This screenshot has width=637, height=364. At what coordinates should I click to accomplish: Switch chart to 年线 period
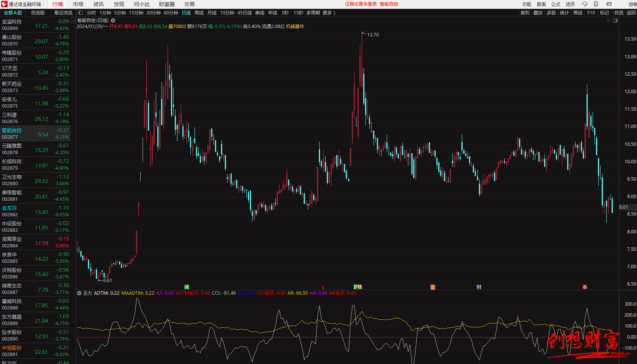(273, 13)
